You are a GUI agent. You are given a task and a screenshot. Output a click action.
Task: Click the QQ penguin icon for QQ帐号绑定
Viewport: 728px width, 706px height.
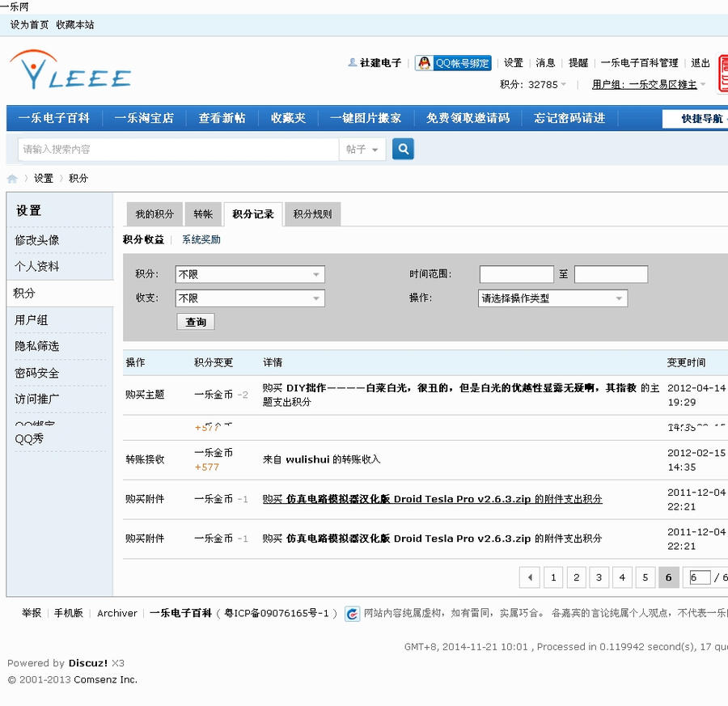coord(425,62)
